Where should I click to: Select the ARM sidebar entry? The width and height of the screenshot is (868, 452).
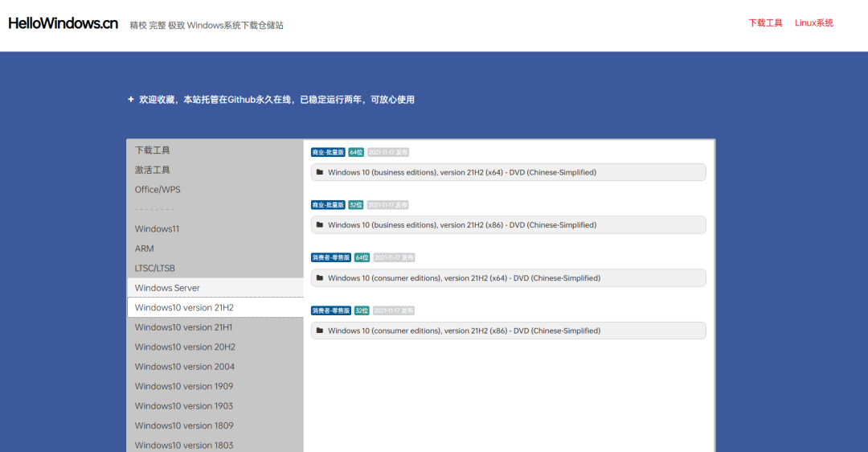(x=144, y=249)
